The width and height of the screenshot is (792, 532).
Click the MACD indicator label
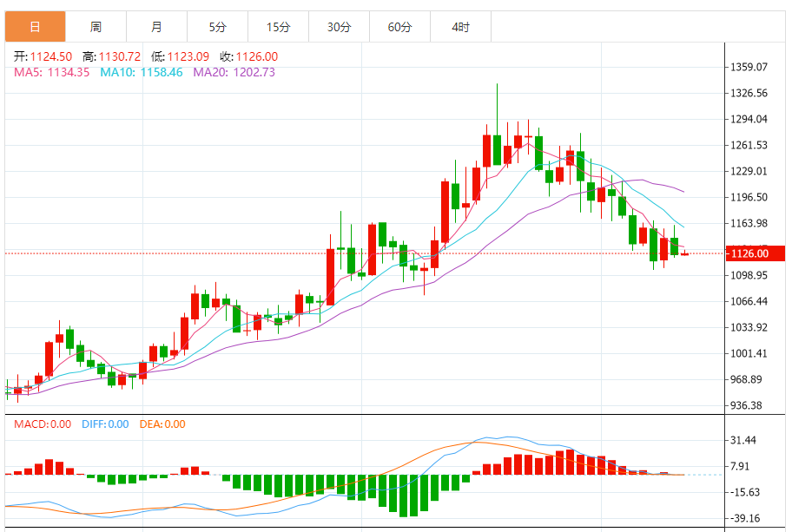click(x=43, y=424)
